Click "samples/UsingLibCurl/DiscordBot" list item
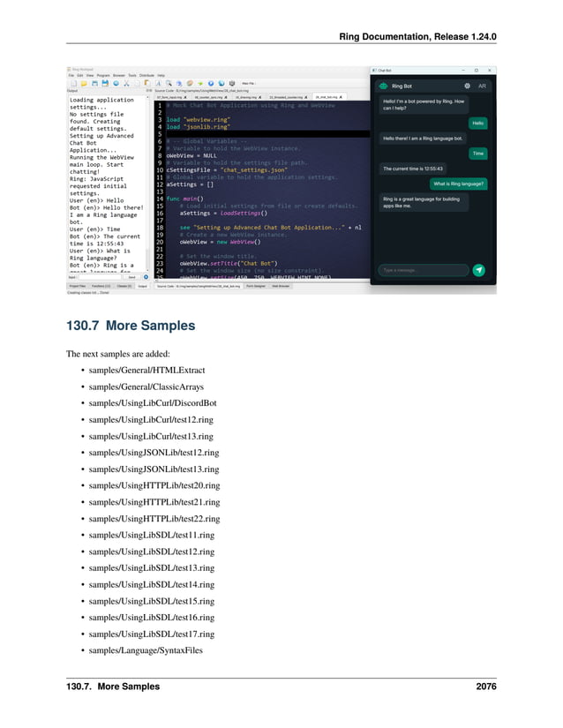 pyautogui.click(x=153, y=403)
